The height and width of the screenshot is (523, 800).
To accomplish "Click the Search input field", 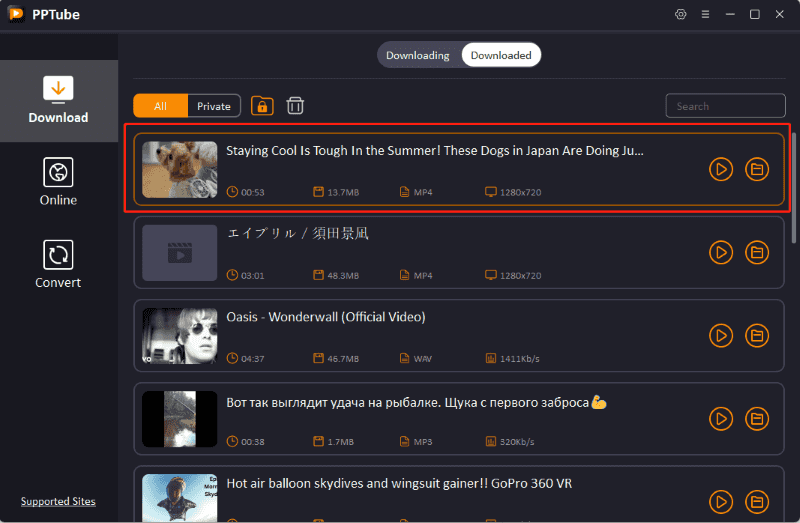I will pyautogui.click(x=725, y=106).
